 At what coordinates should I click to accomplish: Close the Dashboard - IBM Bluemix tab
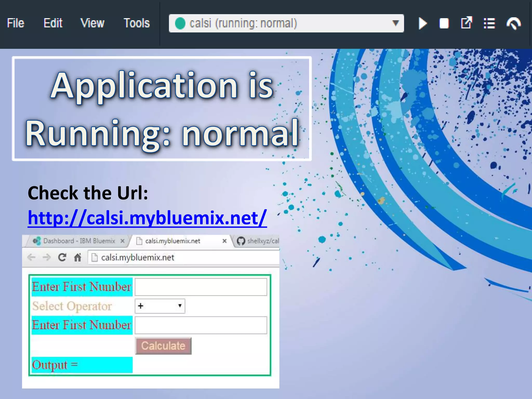pos(123,241)
